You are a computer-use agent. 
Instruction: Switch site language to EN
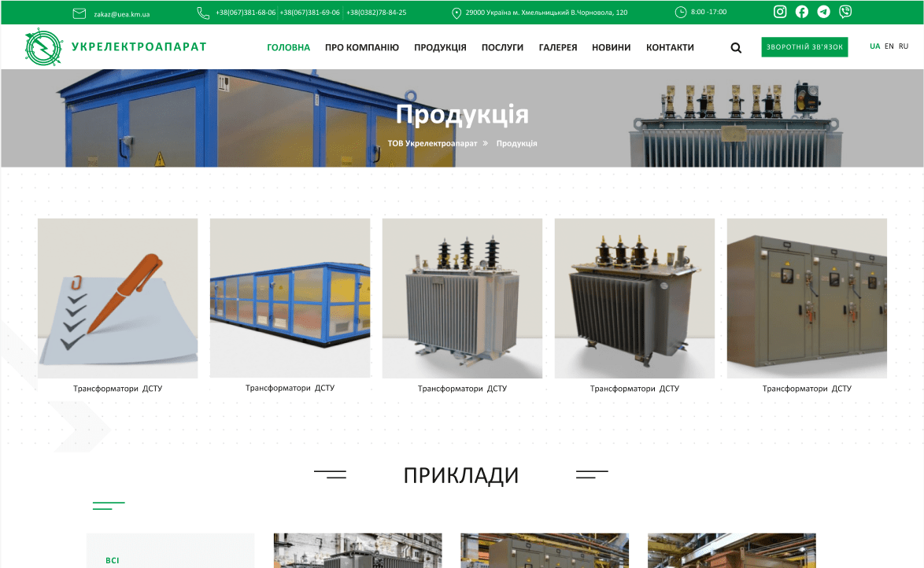[889, 46]
